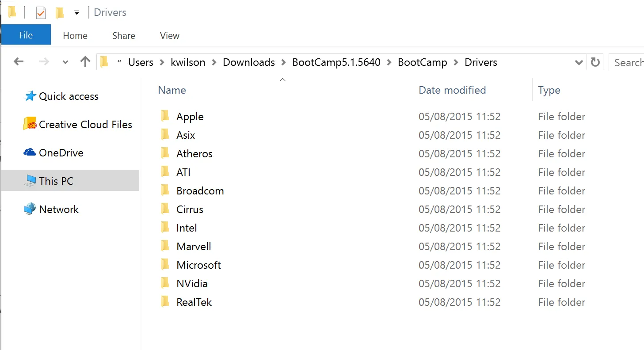
Task: Refresh the Drivers folder view
Action: point(595,62)
